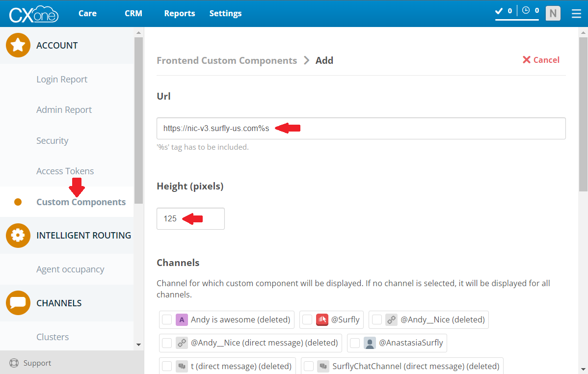
Task: Go back to Frontend Custom Components
Action: (227, 60)
